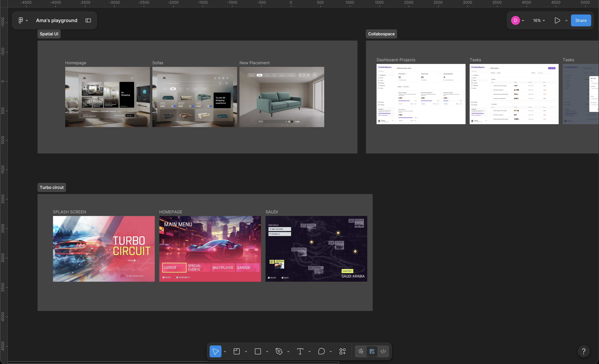The width and height of the screenshot is (599, 364).
Task: Click the SAUDI ARABIA map title text
Action: pos(353,276)
